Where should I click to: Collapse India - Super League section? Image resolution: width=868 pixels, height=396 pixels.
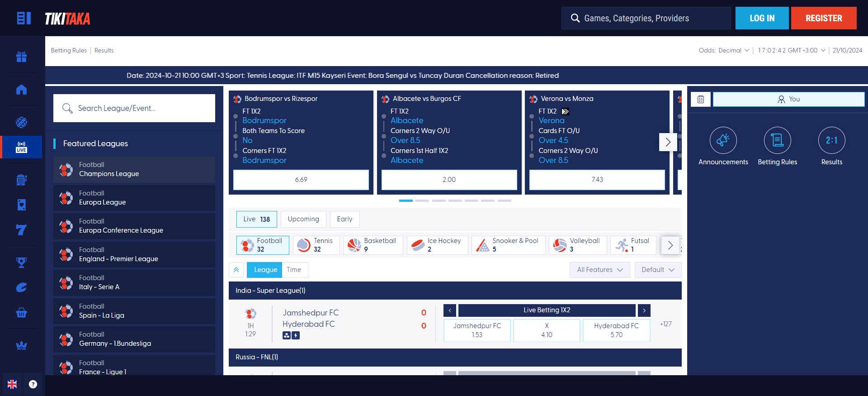(455, 291)
